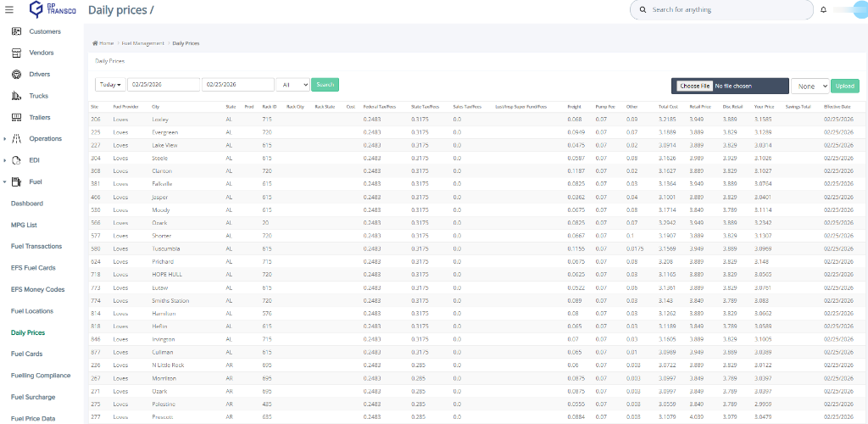Sort by Site column header
The image size is (868, 424).
tap(95, 106)
